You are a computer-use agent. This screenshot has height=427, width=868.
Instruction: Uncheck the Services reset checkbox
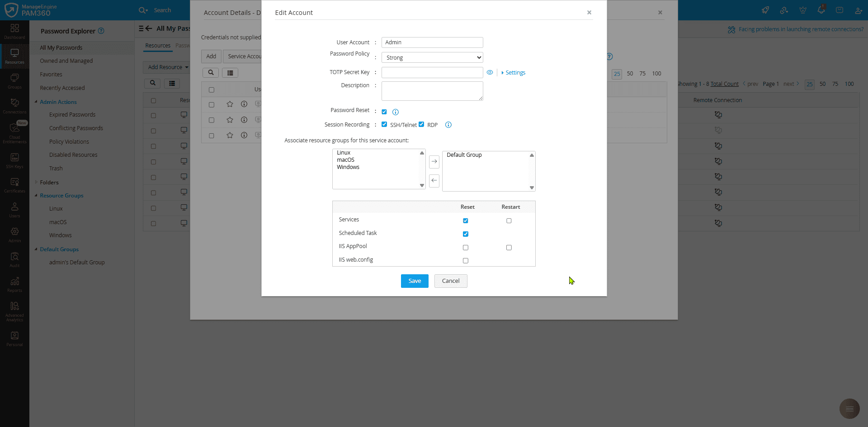pyautogui.click(x=466, y=221)
